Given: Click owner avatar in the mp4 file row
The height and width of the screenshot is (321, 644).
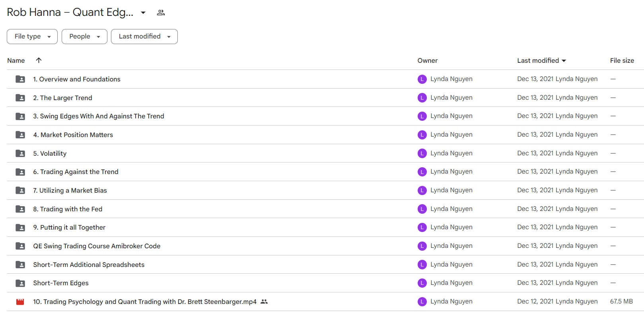Looking at the screenshot, I should pos(422,302).
